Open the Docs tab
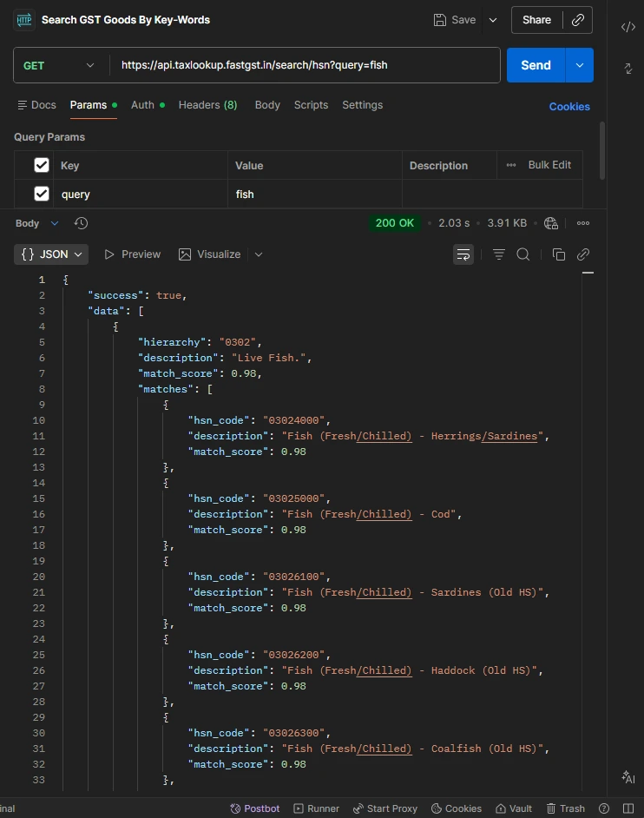Viewport: 644px width, 818px height. pos(36,105)
